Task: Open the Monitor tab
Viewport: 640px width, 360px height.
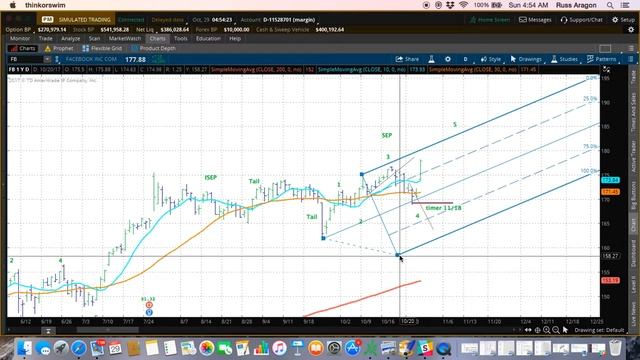Action: [20, 38]
